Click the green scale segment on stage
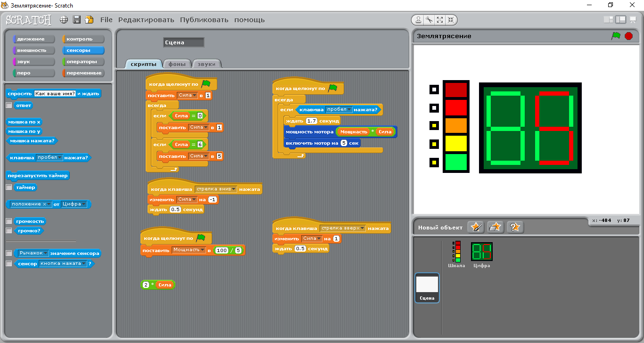 [x=456, y=162]
